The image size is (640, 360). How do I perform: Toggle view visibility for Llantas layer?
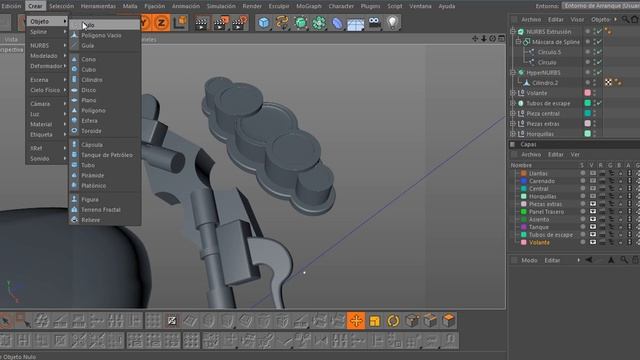tap(593, 173)
